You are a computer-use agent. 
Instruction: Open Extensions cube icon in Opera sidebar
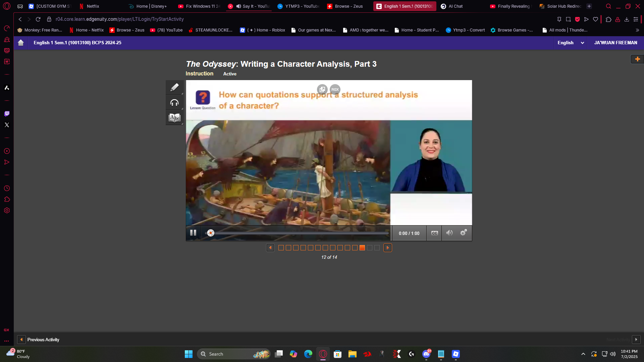click(x=7, y=199)
